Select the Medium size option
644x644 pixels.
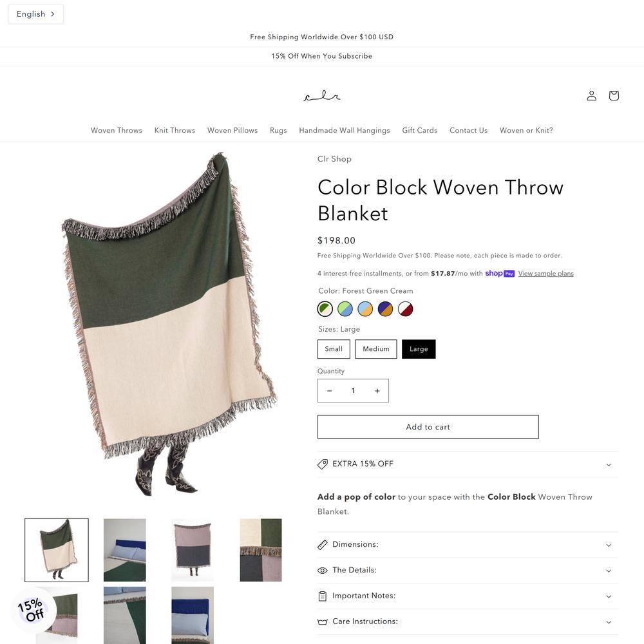pyautogui.click(x=376, y=349)
